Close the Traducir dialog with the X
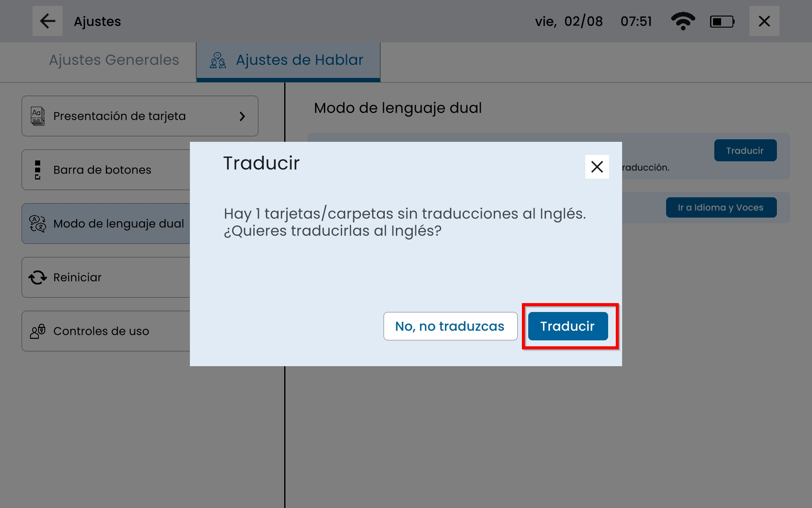Screen dimensions: 812x508 (x=597, y=167)
